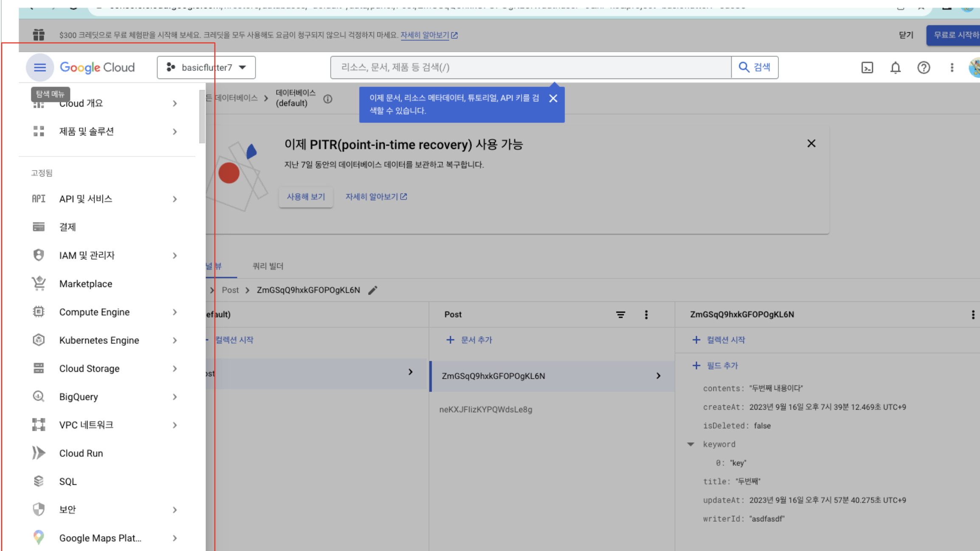Image resolution: width=980 pixels, height=551 pixels.
Task: Select document neKXJFlizKYPQWdsLe8g
Action: coord(486,410)
